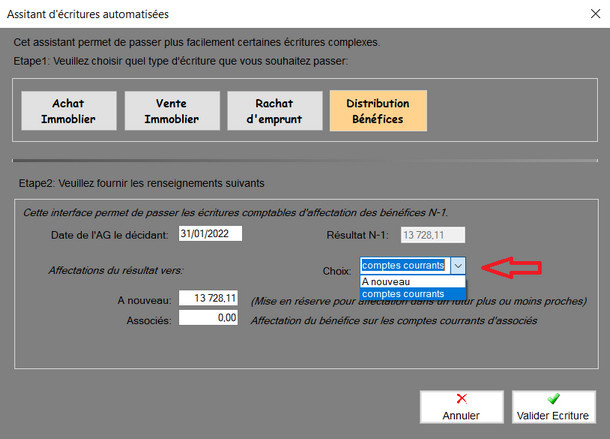This screenshot has height=439, width=610.
Task: Choose the Vente Immobilier entry type
Action: (171, 111)
